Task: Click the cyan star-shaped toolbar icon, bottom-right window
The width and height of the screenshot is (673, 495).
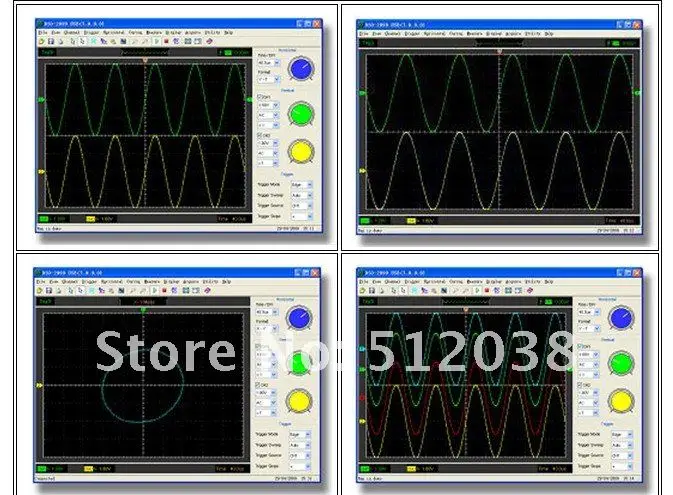Action: click(x=414, y=291)
